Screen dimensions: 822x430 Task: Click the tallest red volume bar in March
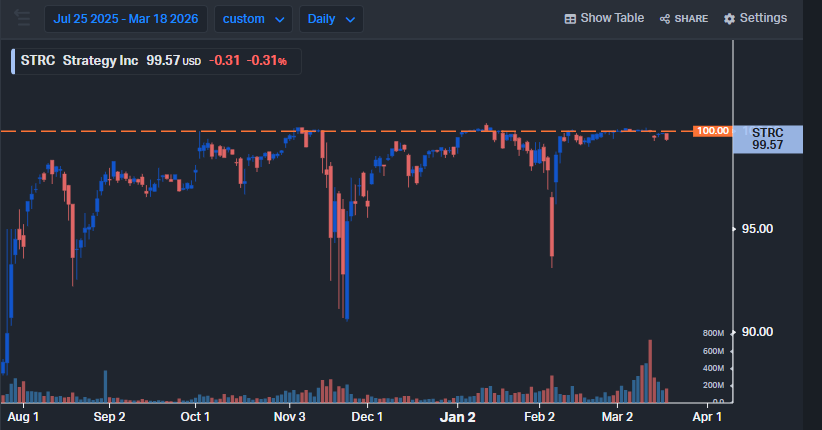(x=650, y=370)
